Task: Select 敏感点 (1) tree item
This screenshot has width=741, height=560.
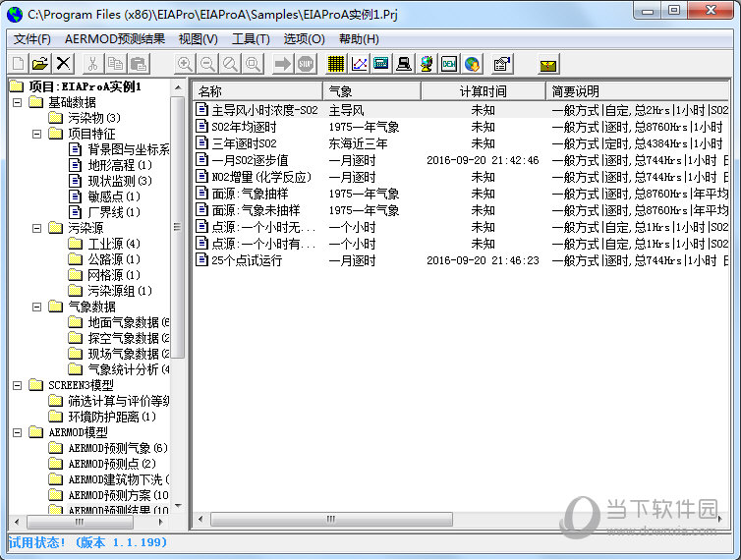Action: [x=114, y=196]
